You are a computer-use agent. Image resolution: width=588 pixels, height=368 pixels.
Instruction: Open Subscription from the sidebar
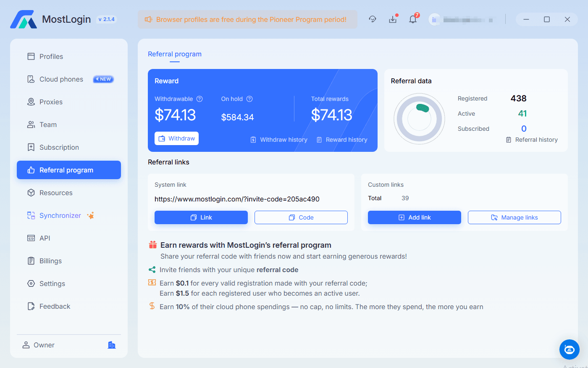point(69,147)
